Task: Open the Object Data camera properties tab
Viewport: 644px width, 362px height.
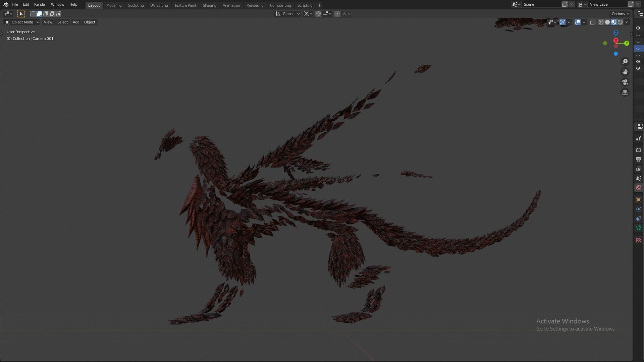Action: [x=639, y=228]
